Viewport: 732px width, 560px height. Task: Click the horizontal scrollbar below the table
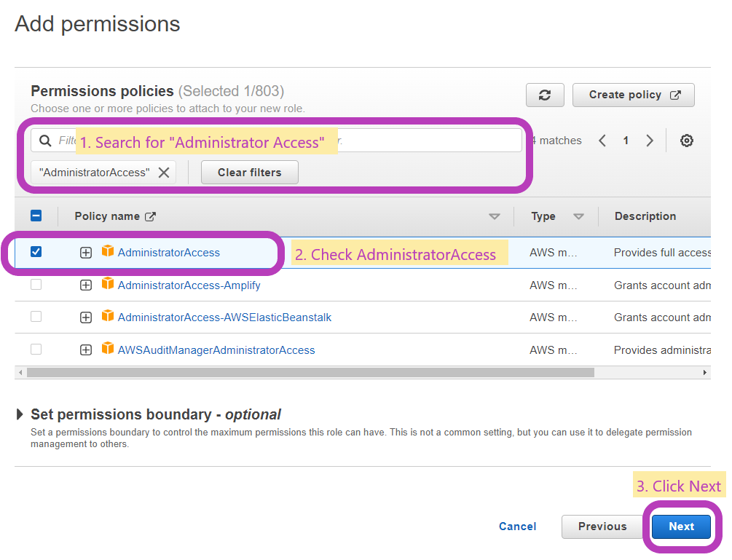pos(306,371)
